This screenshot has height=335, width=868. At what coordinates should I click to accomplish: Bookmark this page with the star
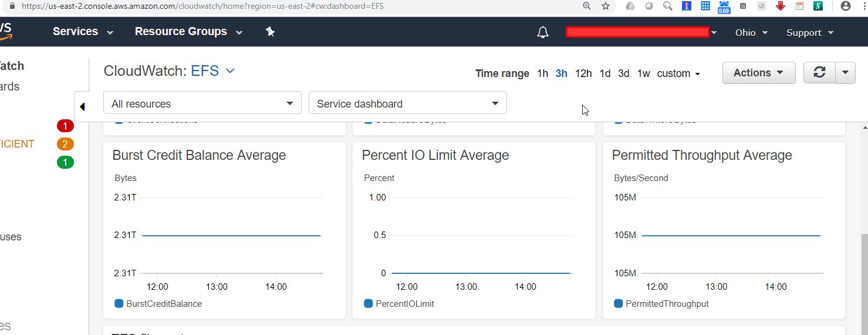(606, 6)
